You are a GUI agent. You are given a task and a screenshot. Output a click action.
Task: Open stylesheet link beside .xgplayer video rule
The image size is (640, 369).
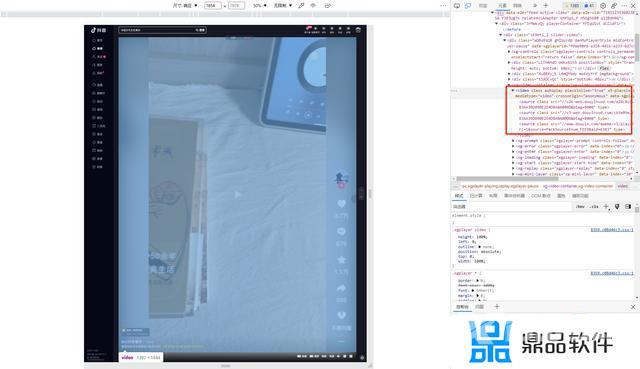point(611,230)
